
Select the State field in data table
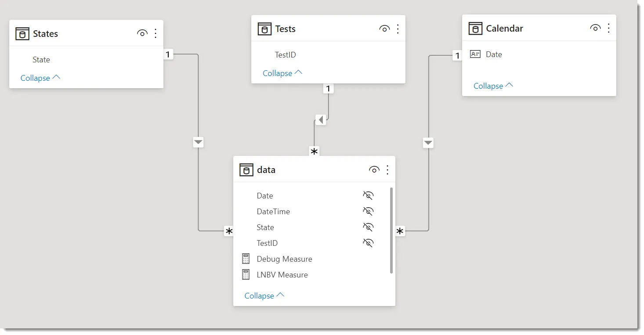tap(265, 227)
